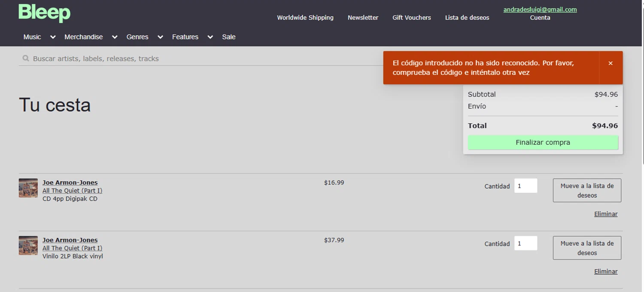Viewport: 644px width, 292px height.
Task: Dismiss the error notification with X
Action: [611, 63]
